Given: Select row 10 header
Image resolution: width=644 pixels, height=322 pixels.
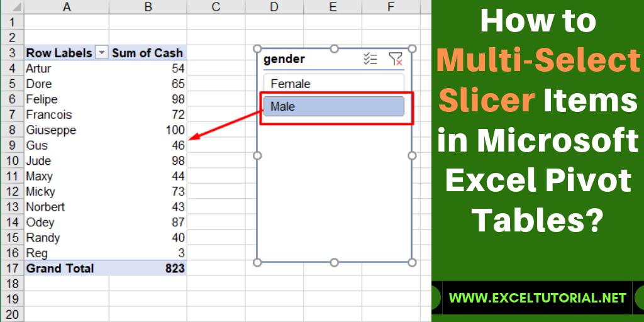Looking at the screenshot, I should 12,160.
